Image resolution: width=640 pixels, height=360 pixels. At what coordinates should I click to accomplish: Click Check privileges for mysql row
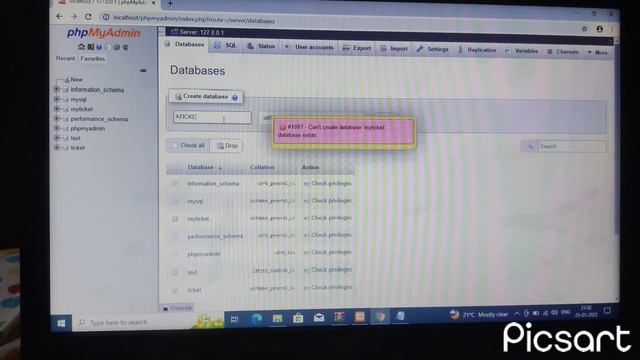(x=328, y=201)
